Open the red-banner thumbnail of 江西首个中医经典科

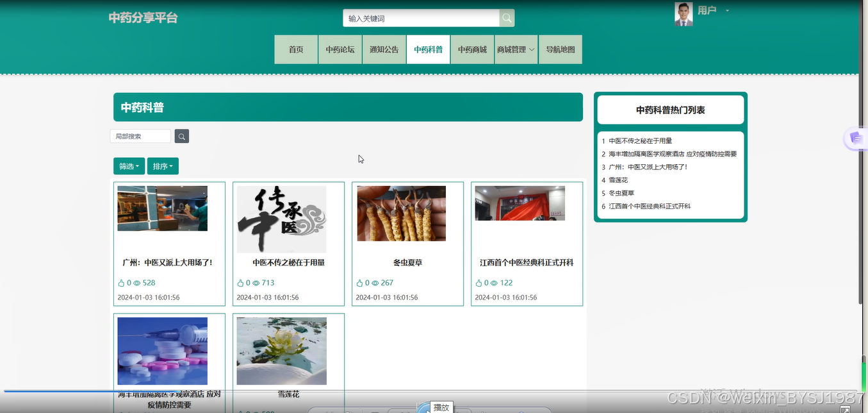[x=520, y=203]
